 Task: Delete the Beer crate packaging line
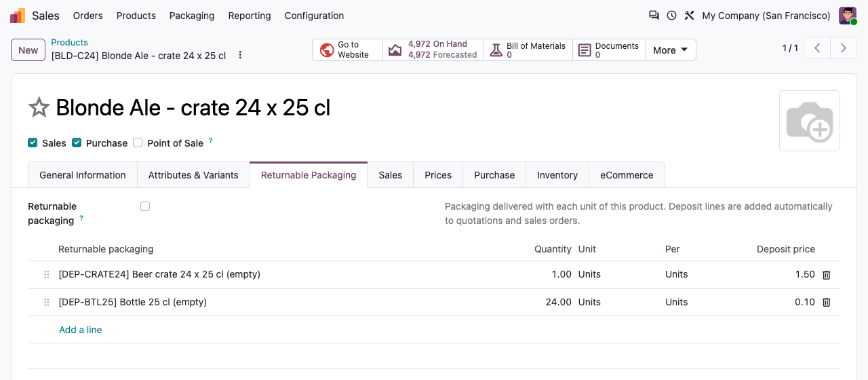tap(827, 275)
